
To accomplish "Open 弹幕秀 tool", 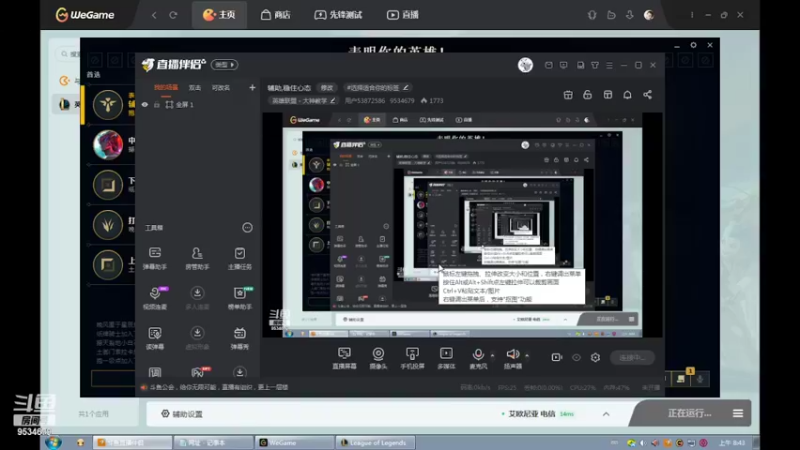I will pyautogui.click(x=240, y=338).
